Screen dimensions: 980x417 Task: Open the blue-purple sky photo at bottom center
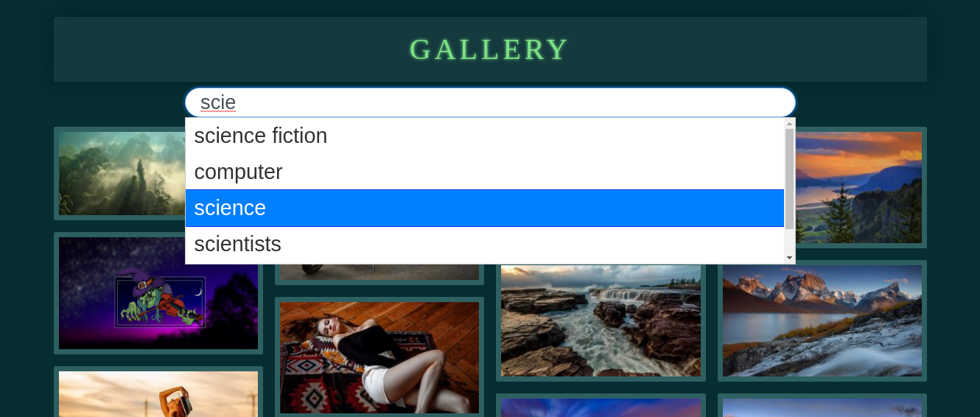[x=601, y=407]
